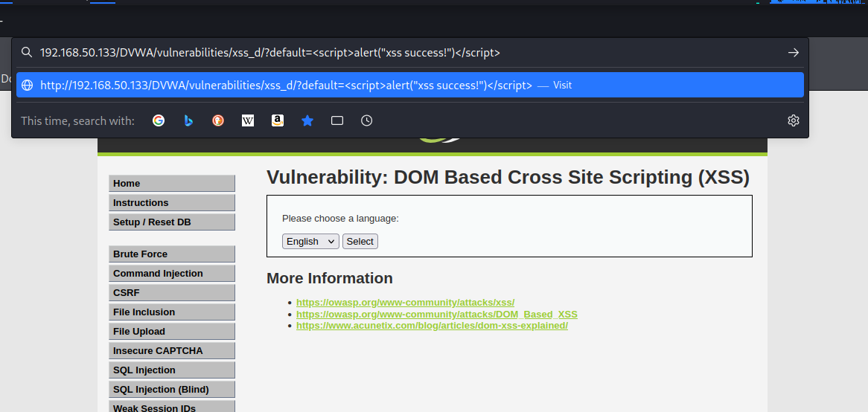Image resolution: width=868 pixels, height=412 pixels.
Task: Open SQL Injection page
Action: coord(172,370)
